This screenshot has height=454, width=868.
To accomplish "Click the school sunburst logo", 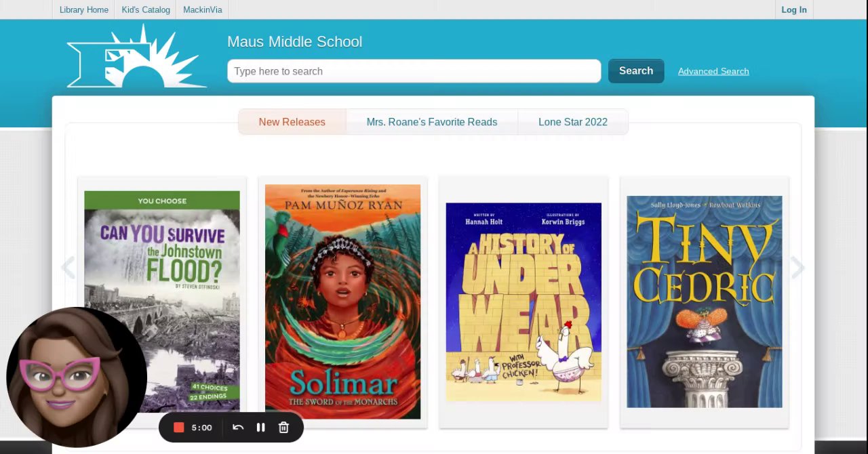I will pos(136,56).
